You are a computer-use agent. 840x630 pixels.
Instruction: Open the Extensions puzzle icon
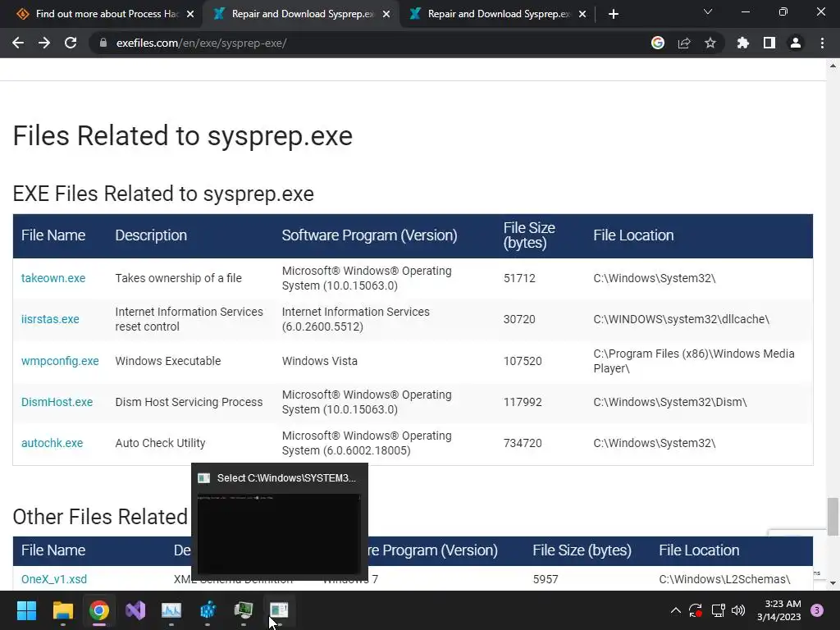pyautogui.click(x=743, y=43)
